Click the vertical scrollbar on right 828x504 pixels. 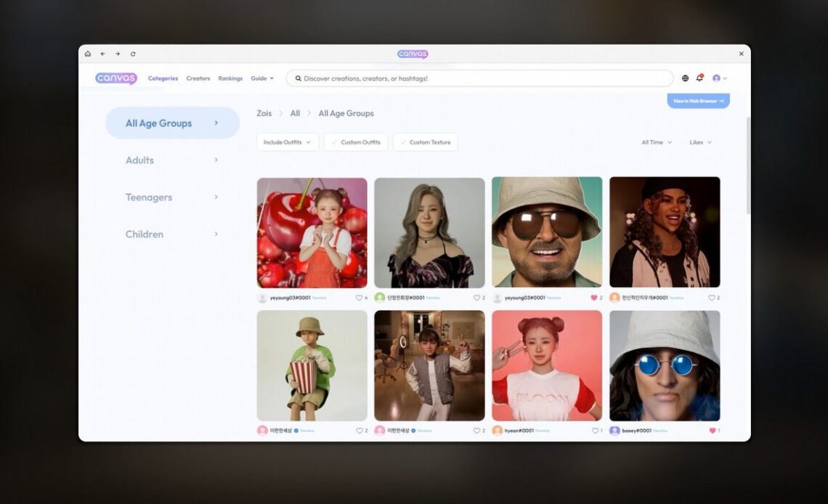(x=748, y=167)
